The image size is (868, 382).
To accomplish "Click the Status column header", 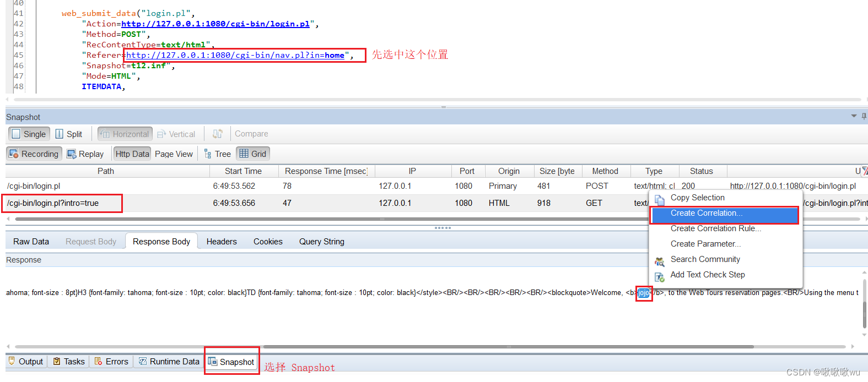I will coord(702,171).
